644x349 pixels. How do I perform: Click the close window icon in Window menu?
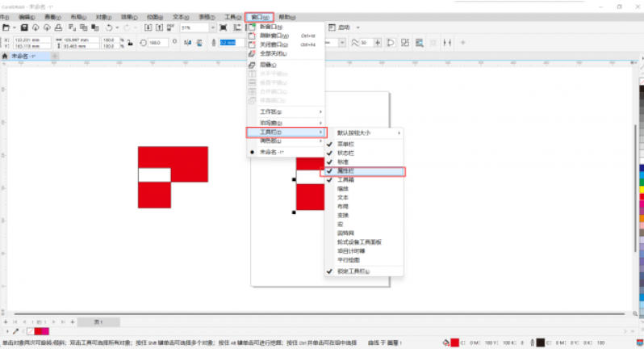pos(252,44)
